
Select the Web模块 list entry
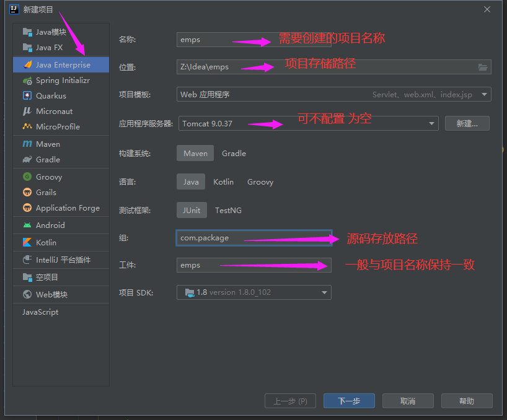pos(61,294)
